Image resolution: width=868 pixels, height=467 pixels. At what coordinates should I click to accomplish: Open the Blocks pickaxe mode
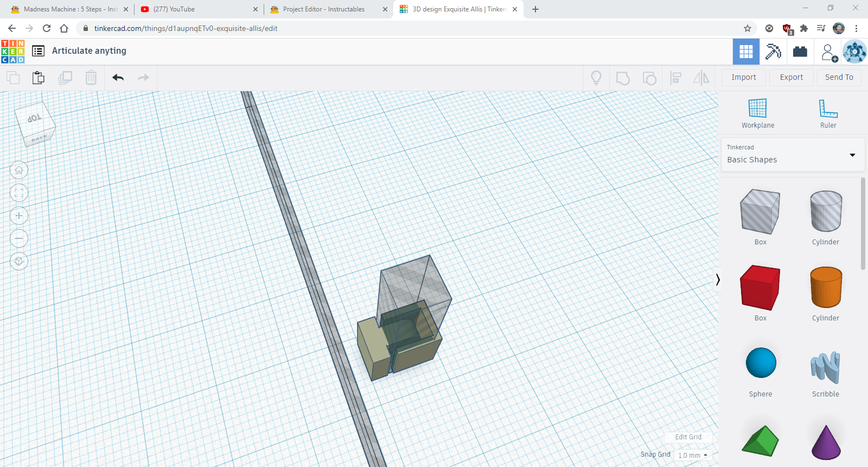point(773,52)
